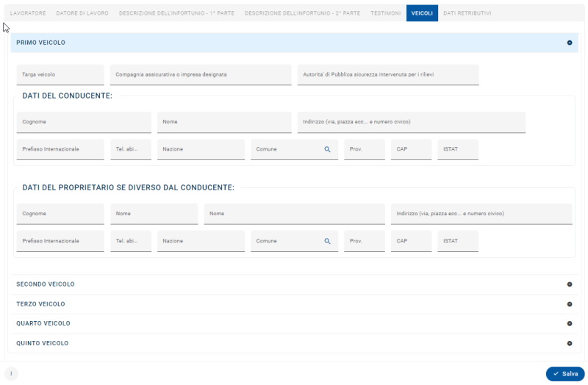
Task: Switch to the Dati Retributivi tab
Action: coord(467,13)
